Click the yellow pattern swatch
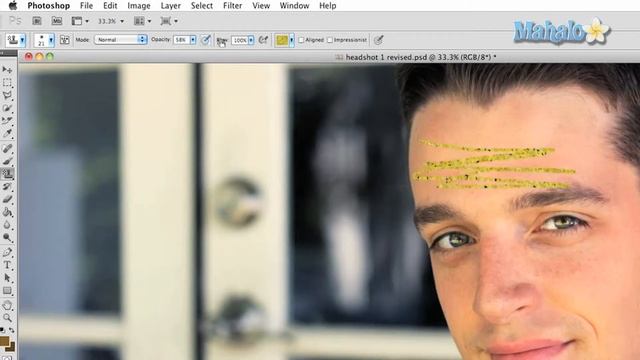The width and height of the screenshot is (640, 360). 282,40
